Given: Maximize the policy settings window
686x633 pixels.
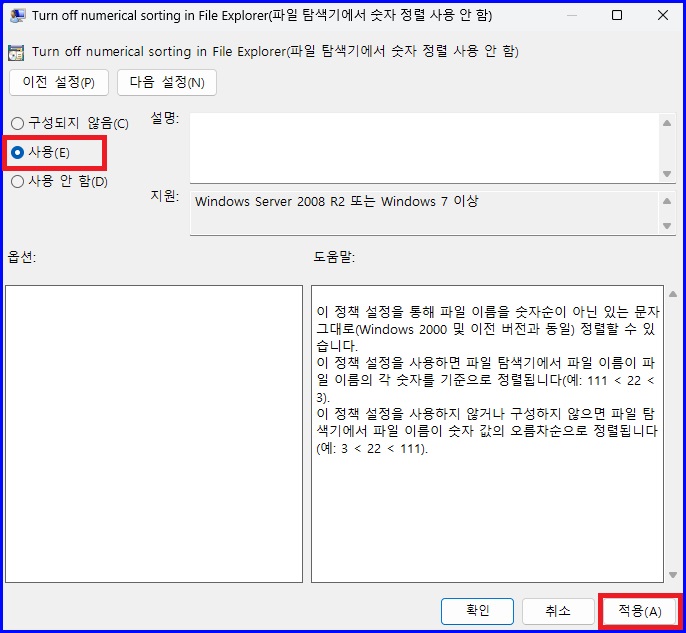Looking at the screenshot, I should click(617, 15).
